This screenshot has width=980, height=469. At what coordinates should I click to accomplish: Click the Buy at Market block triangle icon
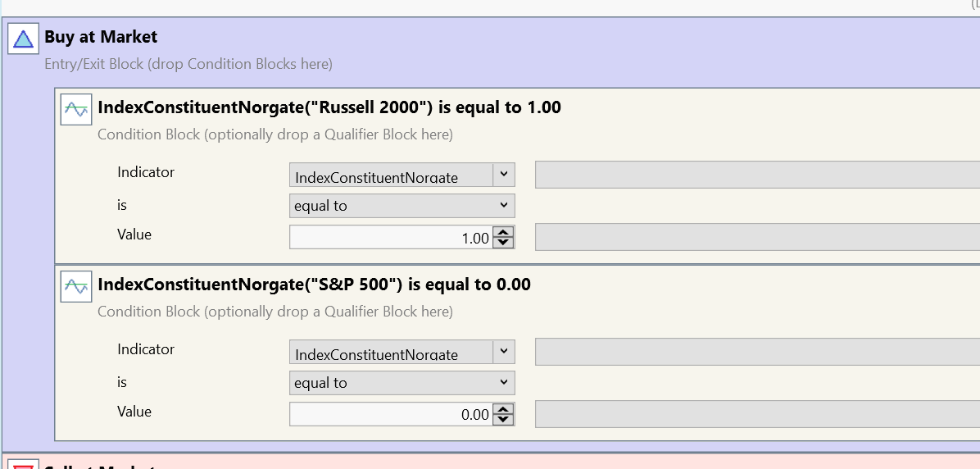(x=23, y=39)
